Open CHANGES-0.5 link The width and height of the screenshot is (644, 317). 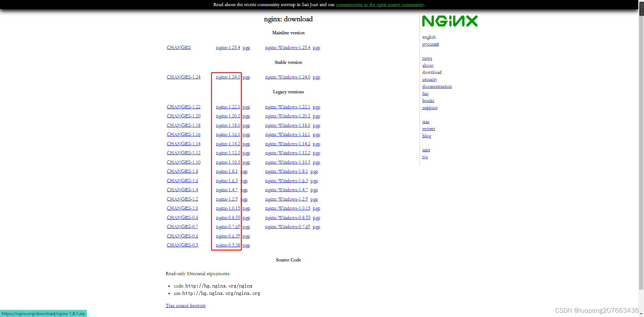[x=182, y=245]
